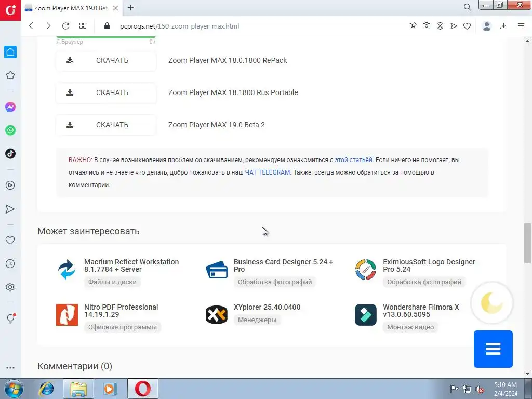Open tab search magnifier in title bar
This screenshot has height=399, width=532.
click(x=467, y=7)
